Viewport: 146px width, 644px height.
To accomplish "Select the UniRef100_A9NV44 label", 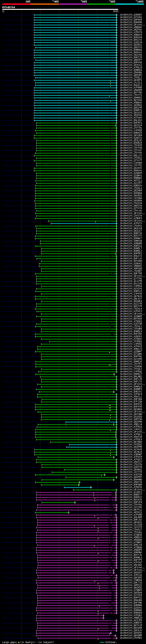I will [131, 241].
